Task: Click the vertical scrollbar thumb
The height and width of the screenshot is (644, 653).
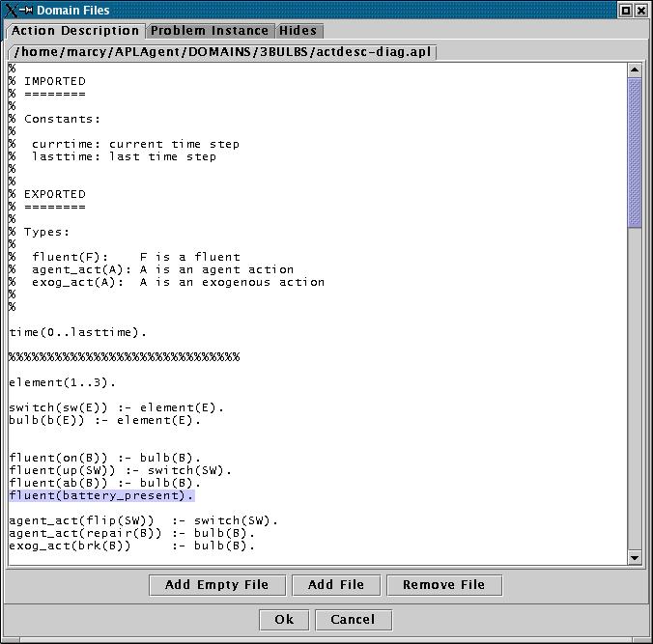Action: click(635, 153)
